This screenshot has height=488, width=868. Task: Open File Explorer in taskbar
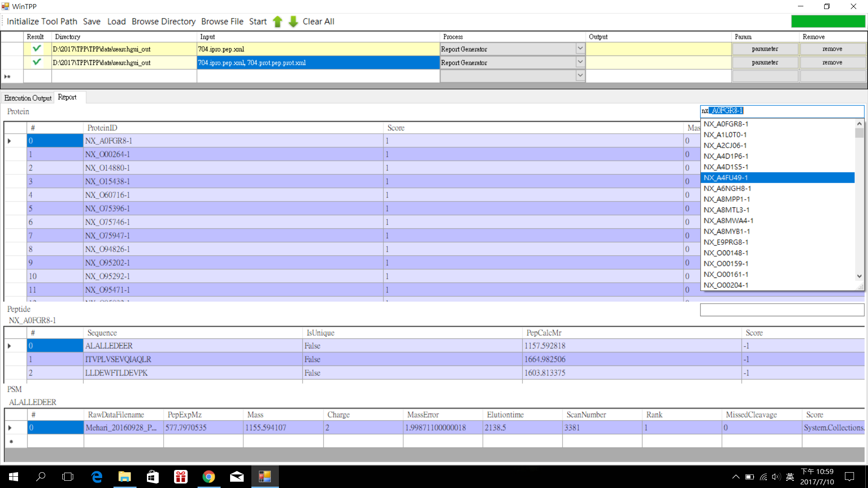124,477
